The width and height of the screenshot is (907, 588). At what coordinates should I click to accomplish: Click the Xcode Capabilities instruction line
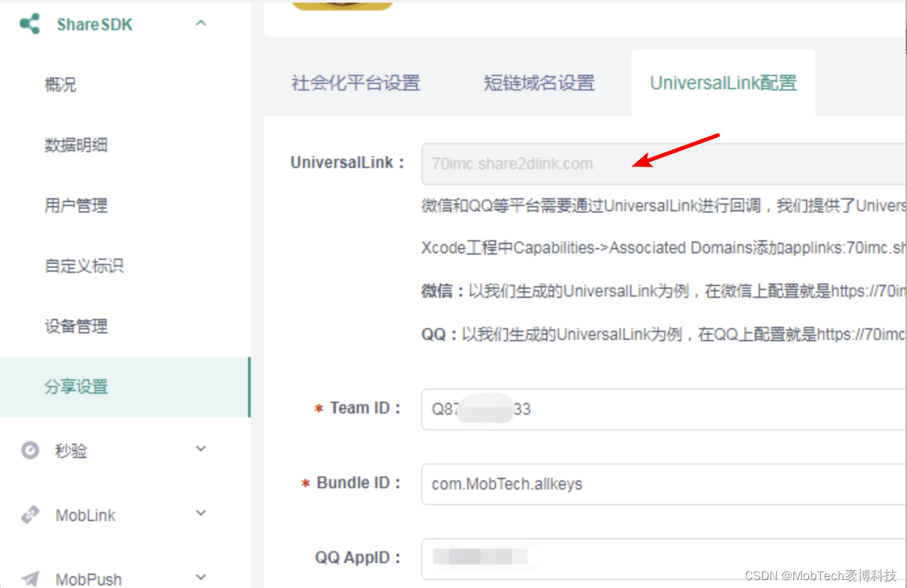click(664, 248)
